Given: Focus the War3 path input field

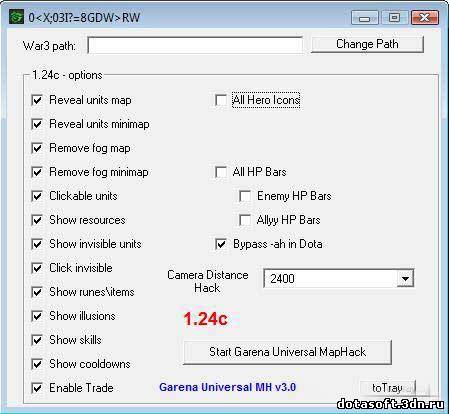Looking at the screenshot, I should click(x=195, y=45).
